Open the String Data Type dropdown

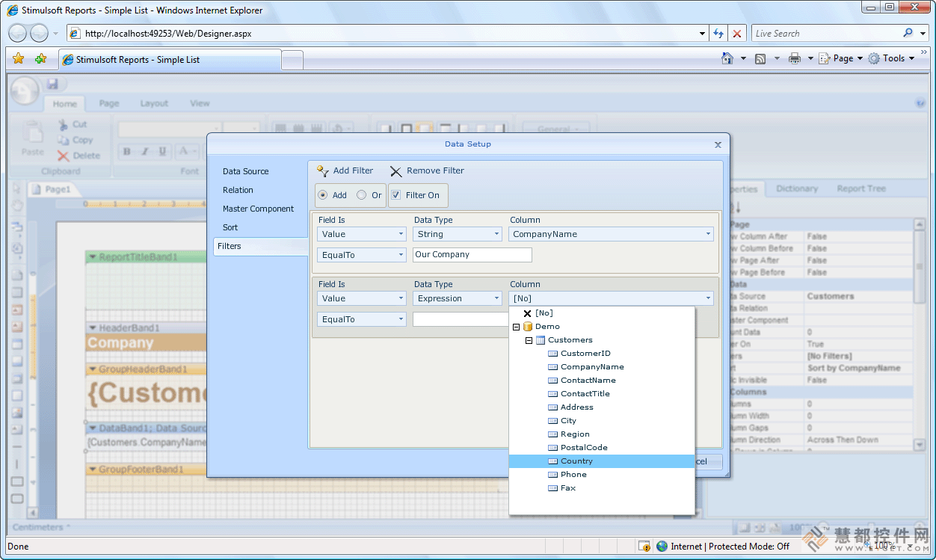coord(458,234)
